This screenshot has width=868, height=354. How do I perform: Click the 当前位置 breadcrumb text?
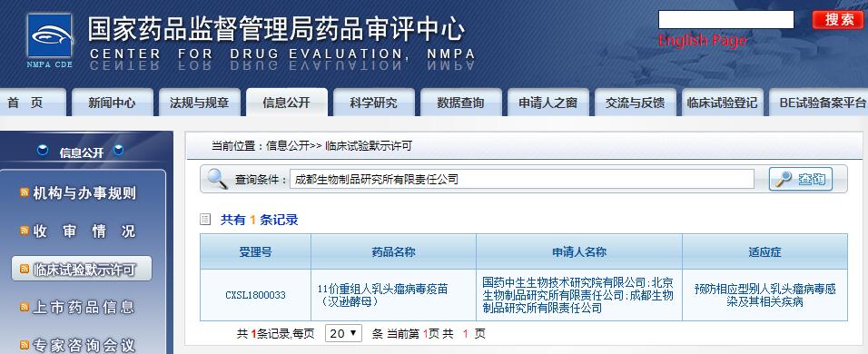tap(311, 146)
